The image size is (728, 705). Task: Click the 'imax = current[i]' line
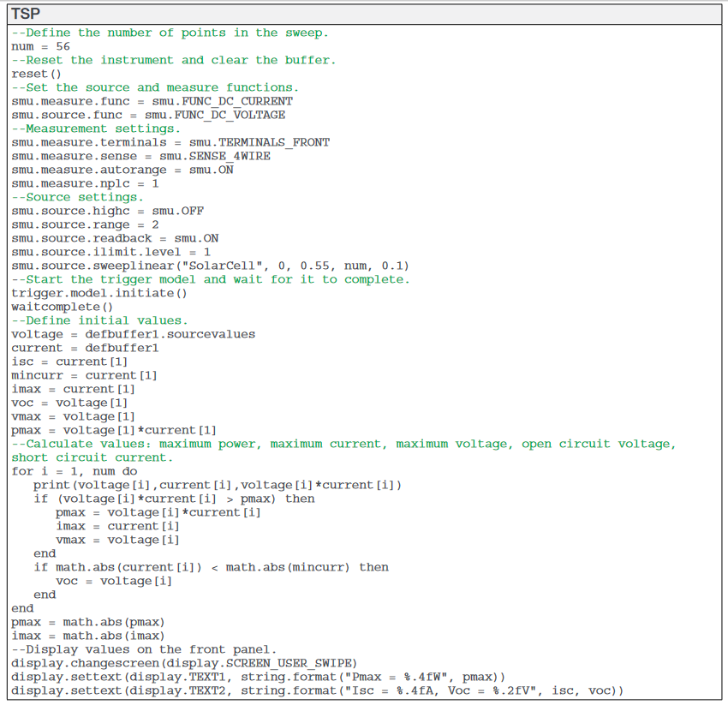click(118, 526)
